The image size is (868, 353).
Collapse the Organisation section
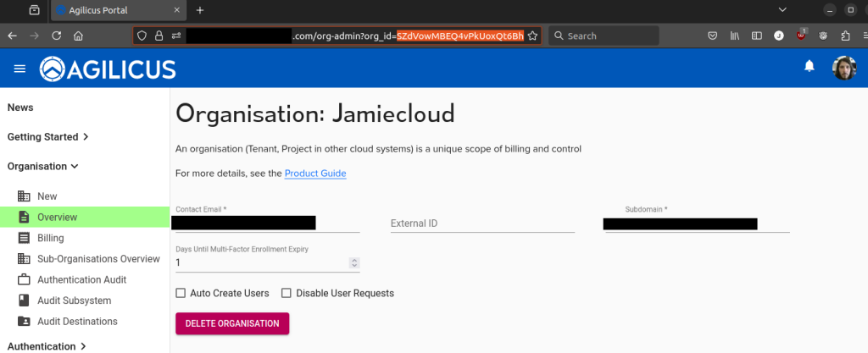pyautogui.click(x=42, y=166)
